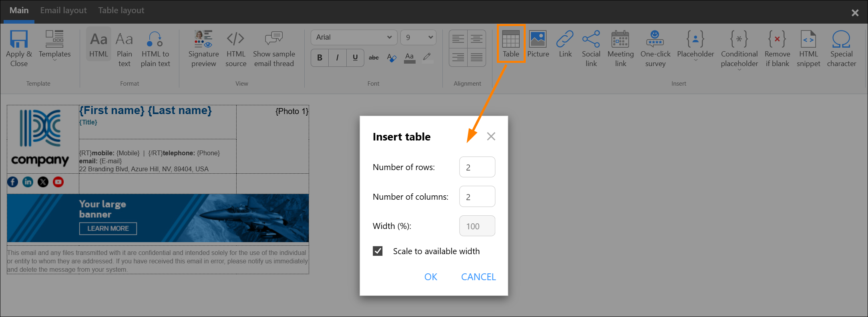Insert a Social link
Image resolution: width=868 pixels, height=317 pixels.
point(591,48)
